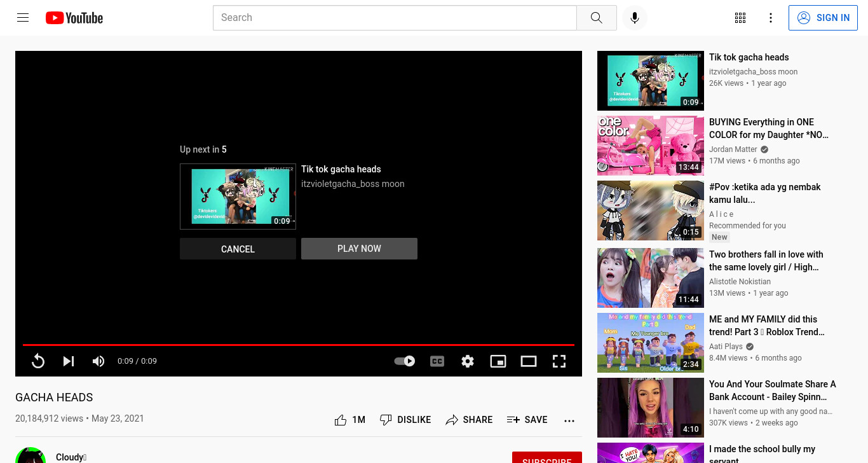Viewport: 868px width, 463px height.
Task: Click the DISLIKE button
Action: [405, 420]
